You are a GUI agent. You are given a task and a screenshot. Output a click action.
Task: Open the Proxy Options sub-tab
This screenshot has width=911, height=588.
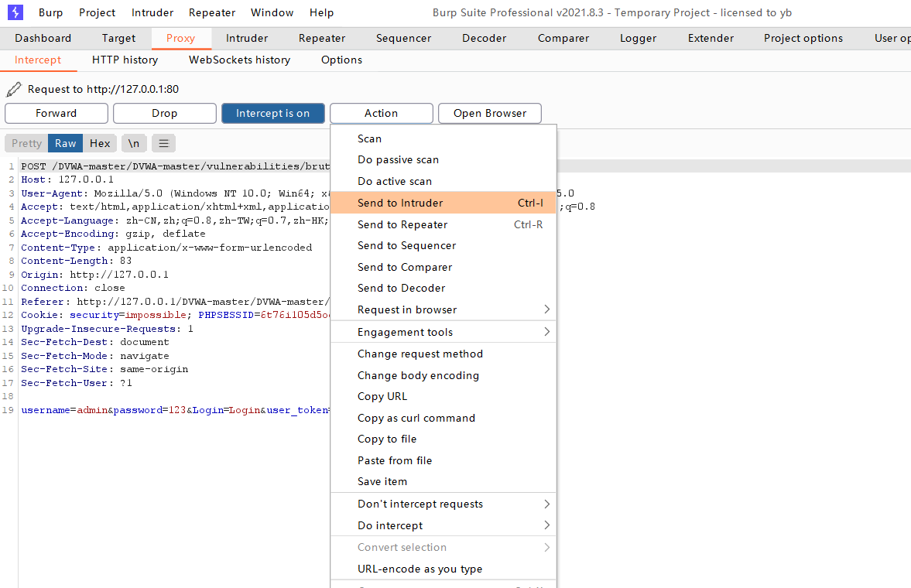click(341, 60)
